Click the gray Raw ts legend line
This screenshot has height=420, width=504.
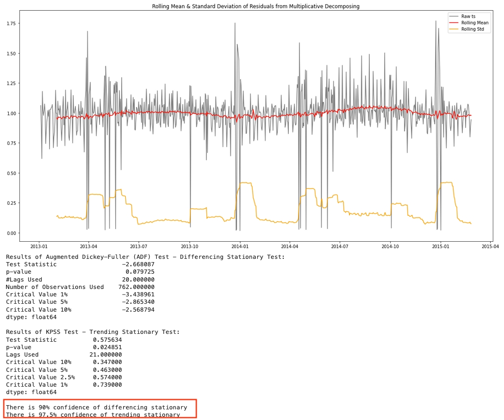(x=454, y=16)
